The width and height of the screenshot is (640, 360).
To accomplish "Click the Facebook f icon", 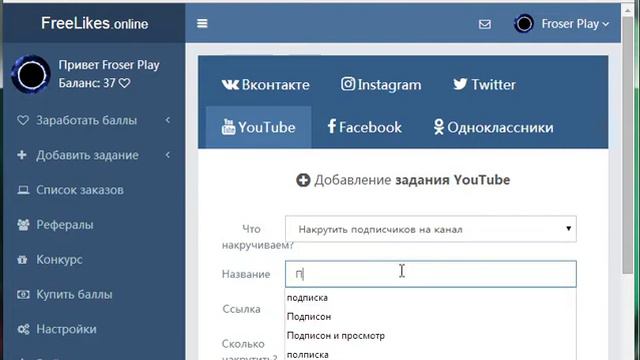I will (331, 127).
